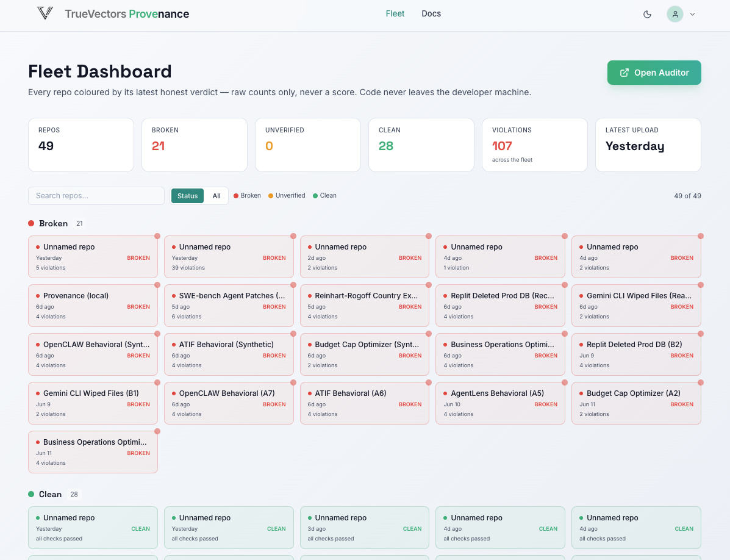Open the Docs tab

coord(431,13)
